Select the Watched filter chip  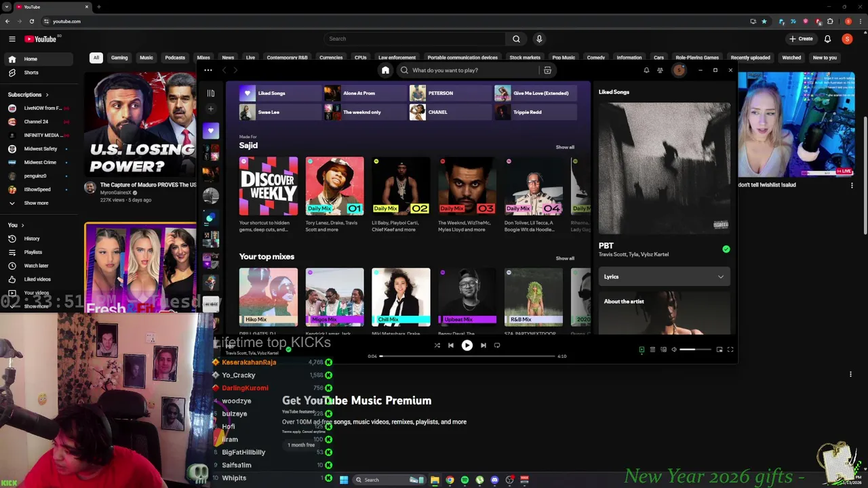tap(791, 58)
